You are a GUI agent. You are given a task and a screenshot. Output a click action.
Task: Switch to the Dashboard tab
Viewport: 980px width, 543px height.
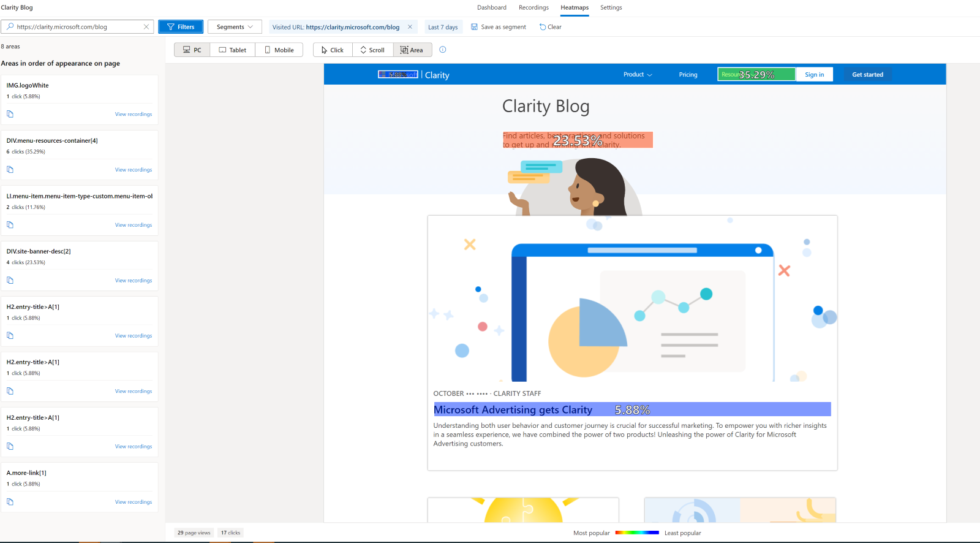tap(492, 7)
